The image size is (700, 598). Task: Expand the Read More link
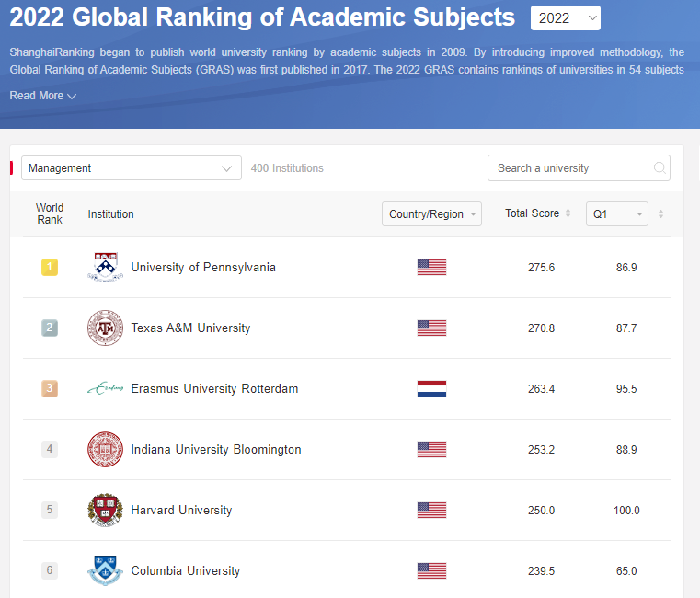coord(43,96)
